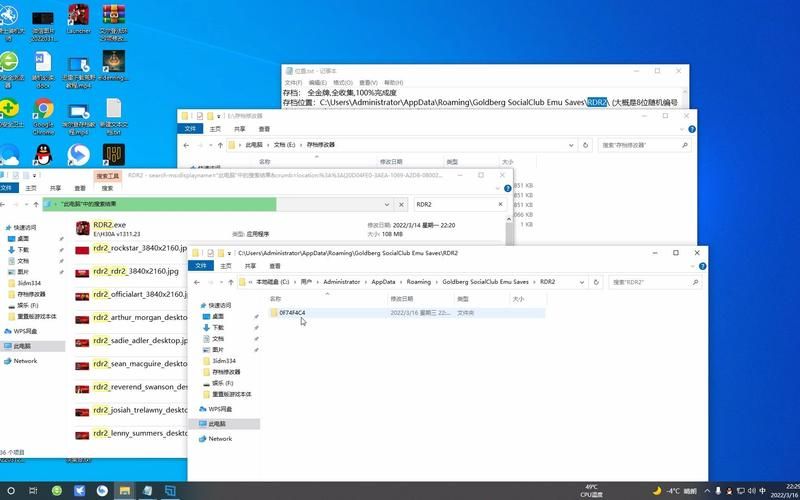Open the green 360 browser desktop icon

(x=9, y=61)
